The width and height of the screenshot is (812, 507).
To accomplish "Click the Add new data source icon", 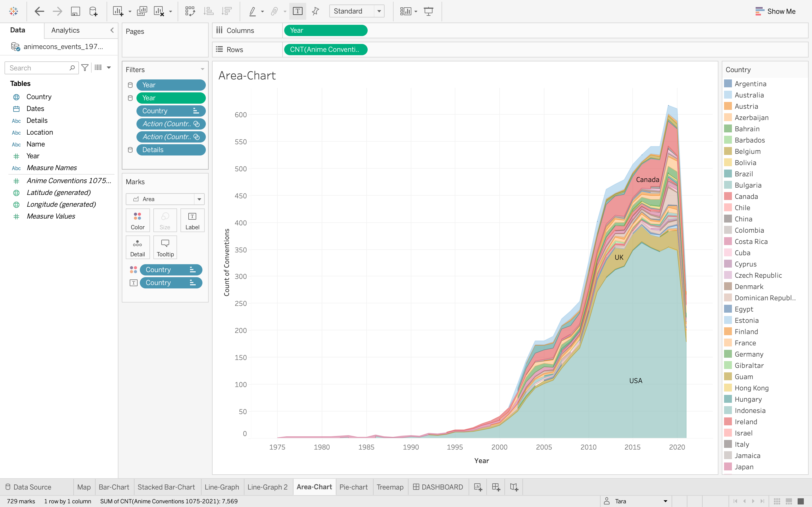I will (x=93, y=11).
